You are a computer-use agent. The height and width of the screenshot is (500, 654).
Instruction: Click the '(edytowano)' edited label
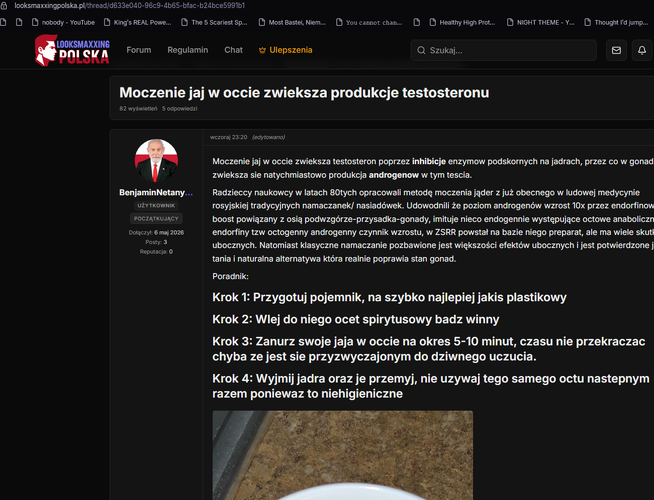coord(269,137)
